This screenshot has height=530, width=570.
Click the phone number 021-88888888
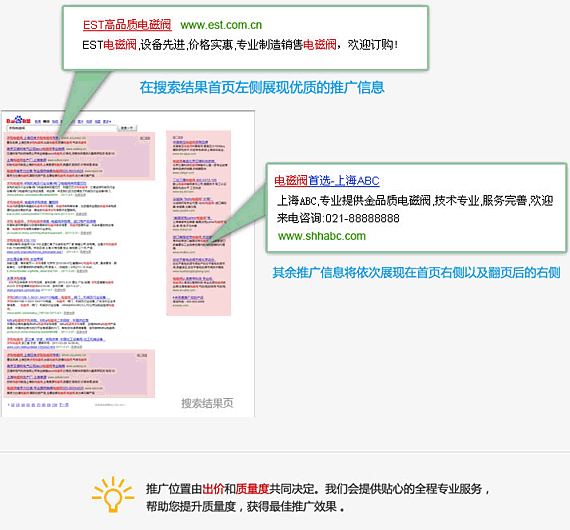click(362, 218)
